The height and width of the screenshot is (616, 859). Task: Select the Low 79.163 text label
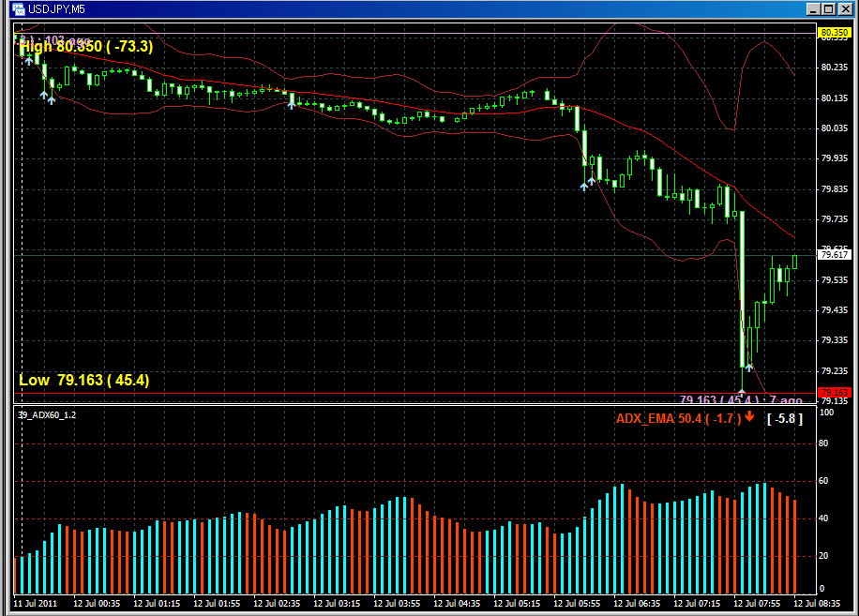pos(83,381)
